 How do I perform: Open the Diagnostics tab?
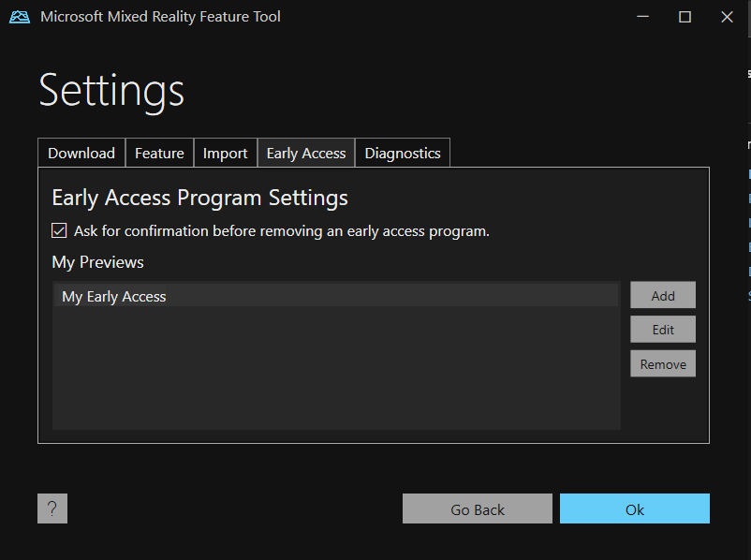click(402, 152)
